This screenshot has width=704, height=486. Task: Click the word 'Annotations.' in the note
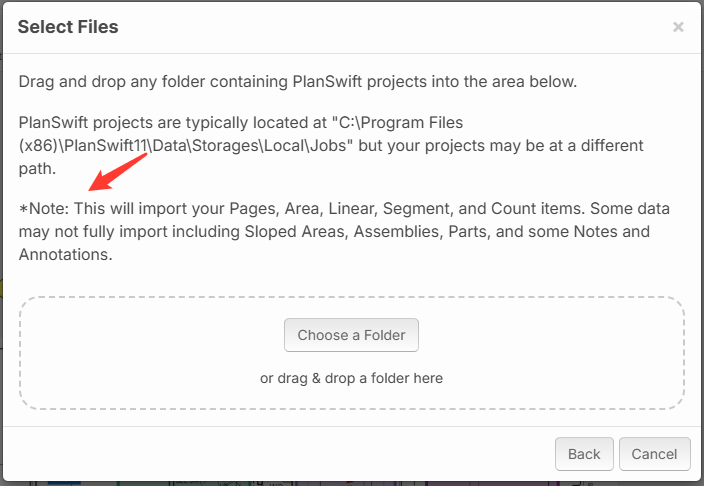point(66,255)
